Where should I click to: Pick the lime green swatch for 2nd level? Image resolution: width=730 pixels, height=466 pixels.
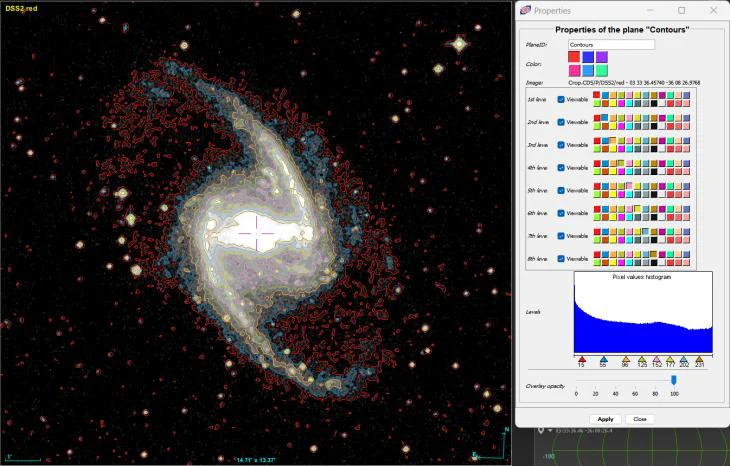tap(597, 126)
